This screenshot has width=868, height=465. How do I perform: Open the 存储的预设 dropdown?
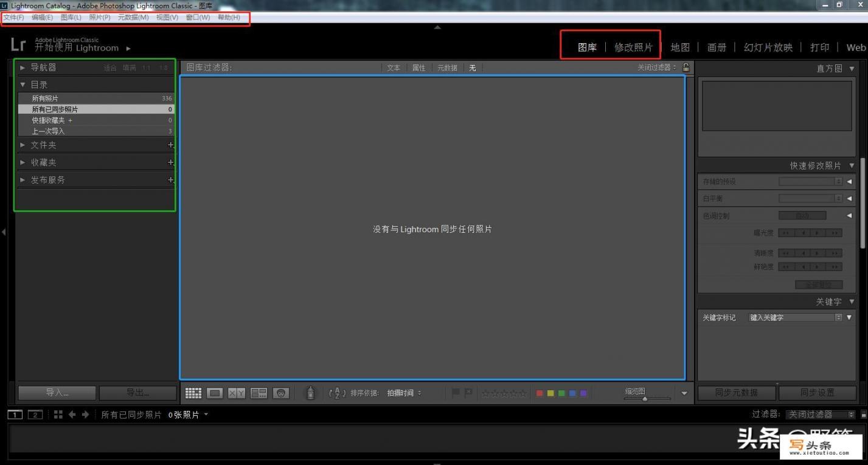pyautogui.click(x=811, y=181)
